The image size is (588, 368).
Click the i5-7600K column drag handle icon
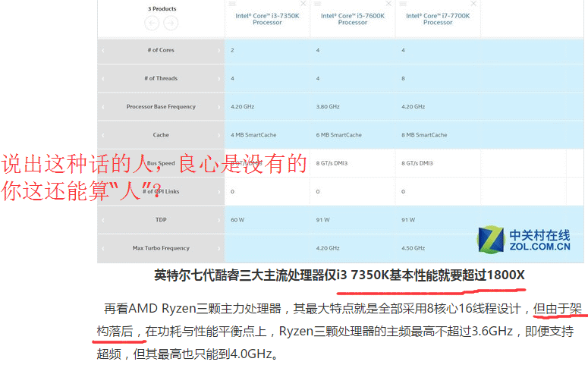click(318, 3)
